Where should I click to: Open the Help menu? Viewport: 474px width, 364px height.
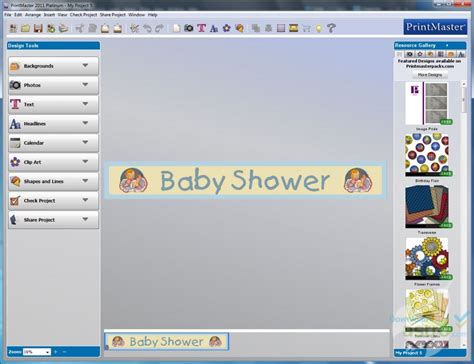(x=152, y=15)
